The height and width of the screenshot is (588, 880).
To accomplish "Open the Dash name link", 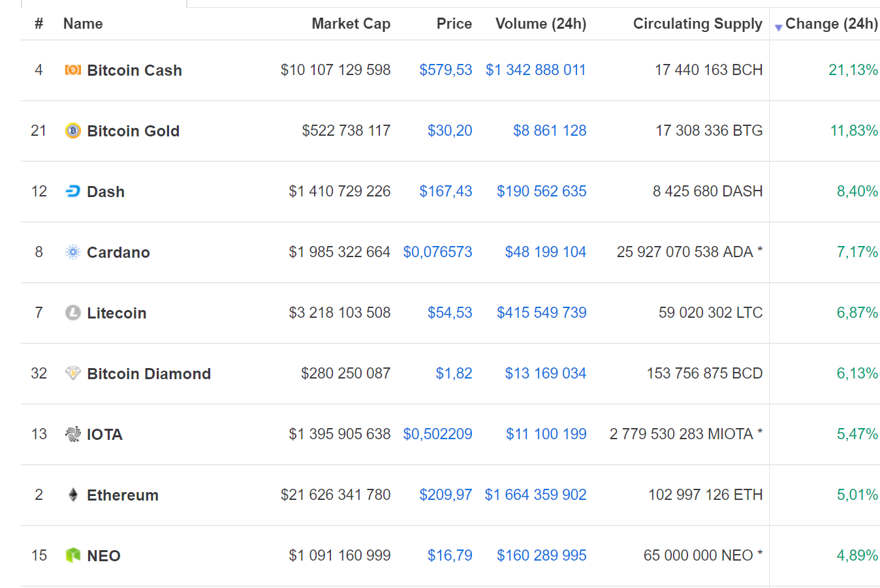I will click(106, 191).
